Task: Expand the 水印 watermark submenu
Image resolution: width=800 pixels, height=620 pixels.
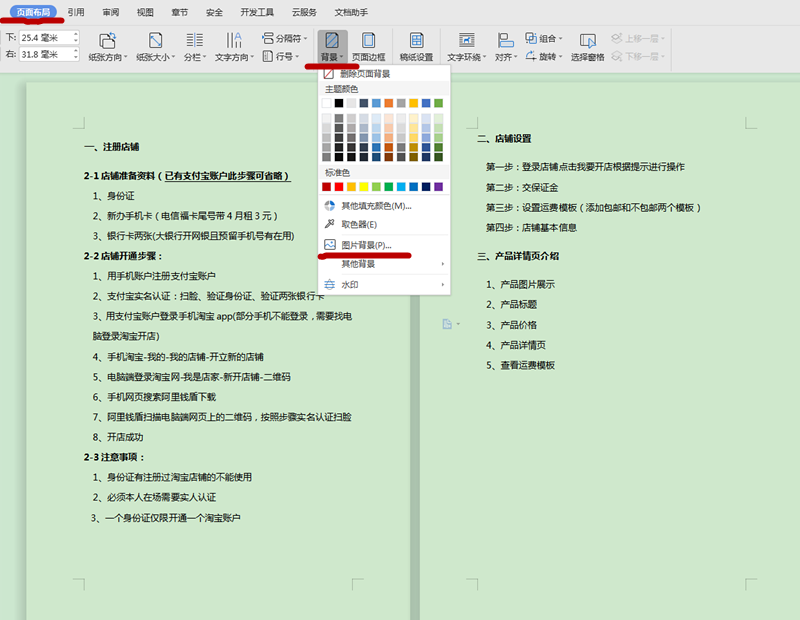Action: point(384,284)
